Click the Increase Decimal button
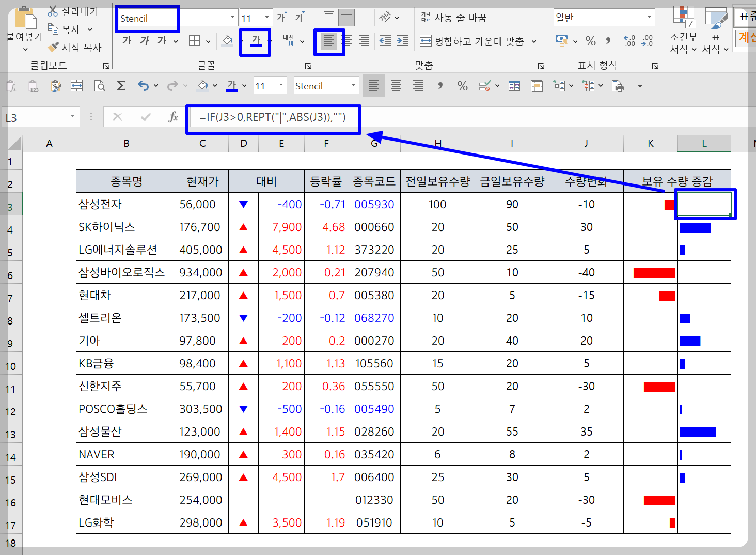The height and width of the screenshot is (555, 756). [629, 41]
